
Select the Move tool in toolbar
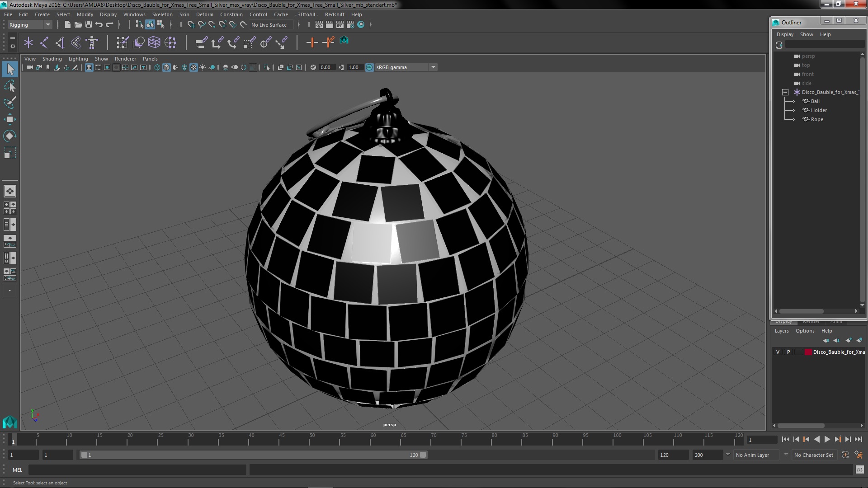(x=9, y=118)
